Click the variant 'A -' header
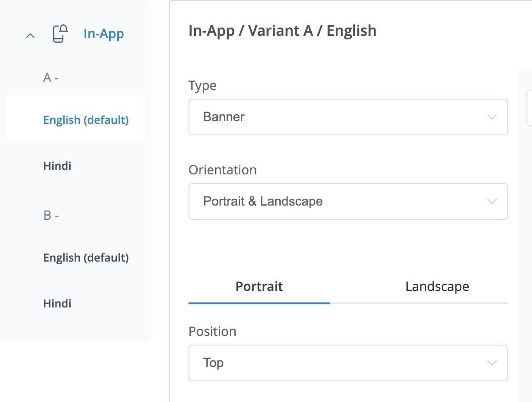The height and width of the screenshot is (402, 532). (51, 78)
